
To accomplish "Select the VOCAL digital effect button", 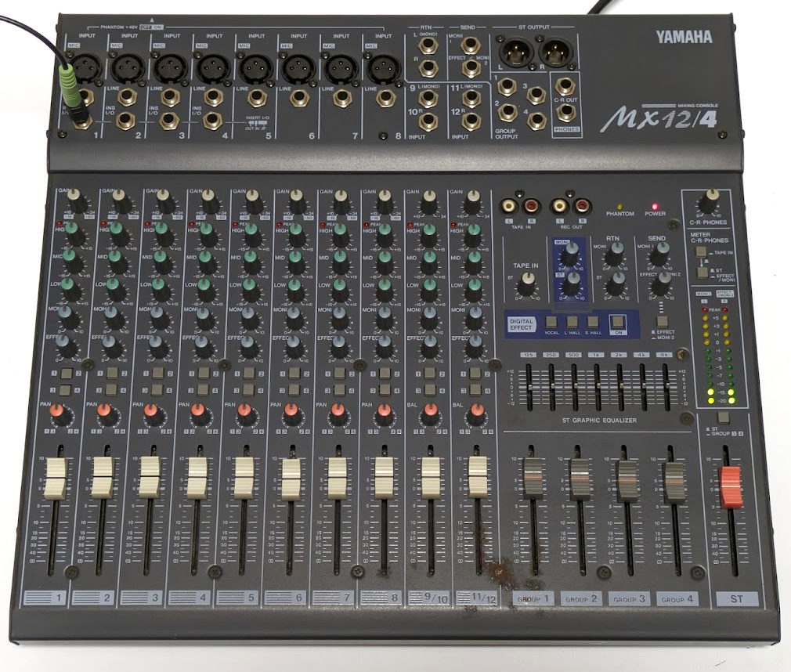I will pyautogui.click(x=551, y=322).
